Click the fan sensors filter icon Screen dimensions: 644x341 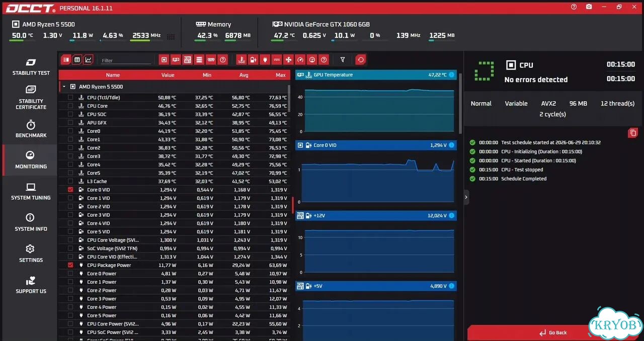[288, 60]
